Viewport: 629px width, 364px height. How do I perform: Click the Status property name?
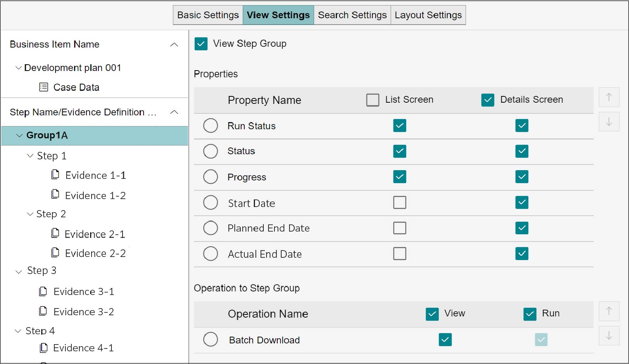pos(241,151)
